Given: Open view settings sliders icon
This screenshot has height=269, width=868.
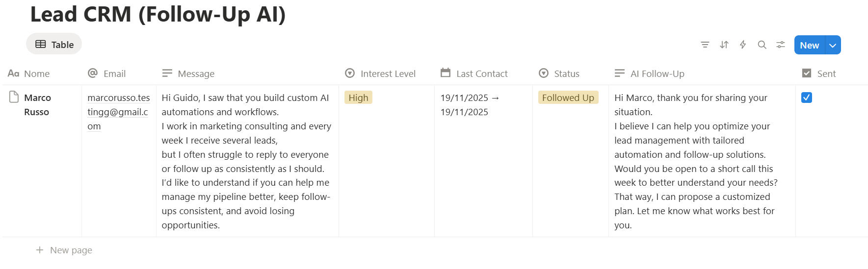Looking at the screenshot, I should [781, 45].
